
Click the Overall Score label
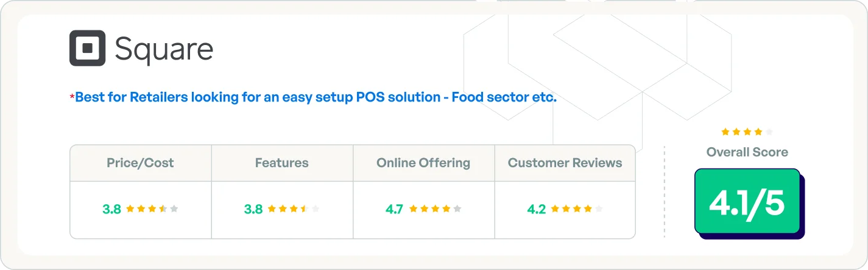[747, 152]
